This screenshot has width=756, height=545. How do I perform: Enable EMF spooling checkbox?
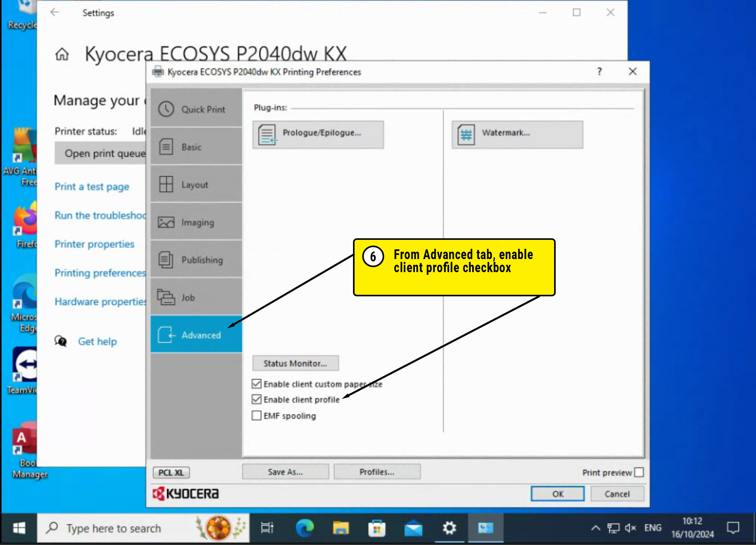point(256,415)
